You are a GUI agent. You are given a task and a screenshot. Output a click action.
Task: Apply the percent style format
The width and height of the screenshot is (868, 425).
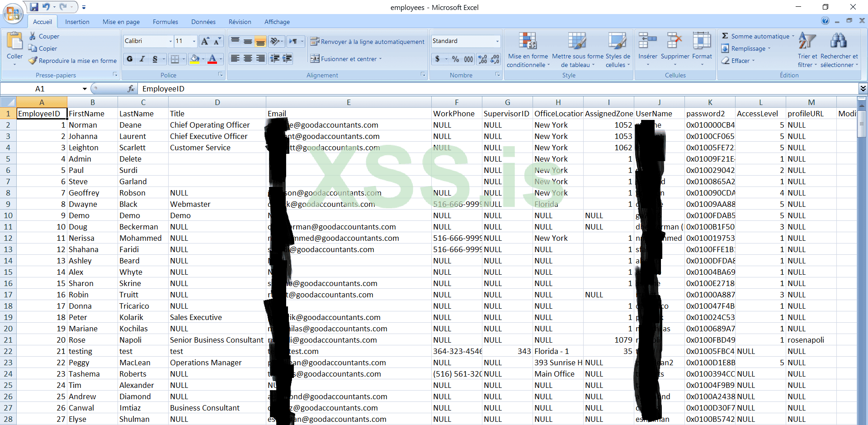click(x=455, y=59)
